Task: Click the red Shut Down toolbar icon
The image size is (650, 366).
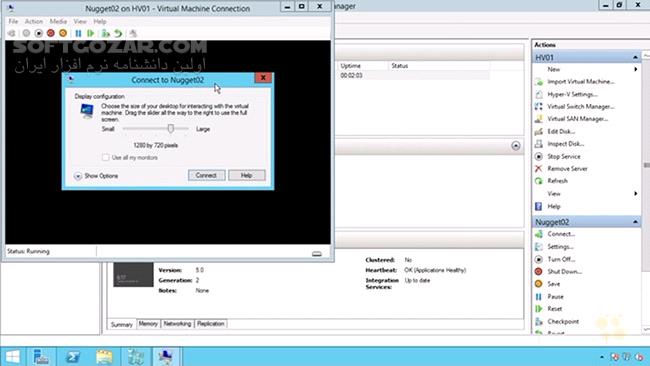Action: coord(51,33)
